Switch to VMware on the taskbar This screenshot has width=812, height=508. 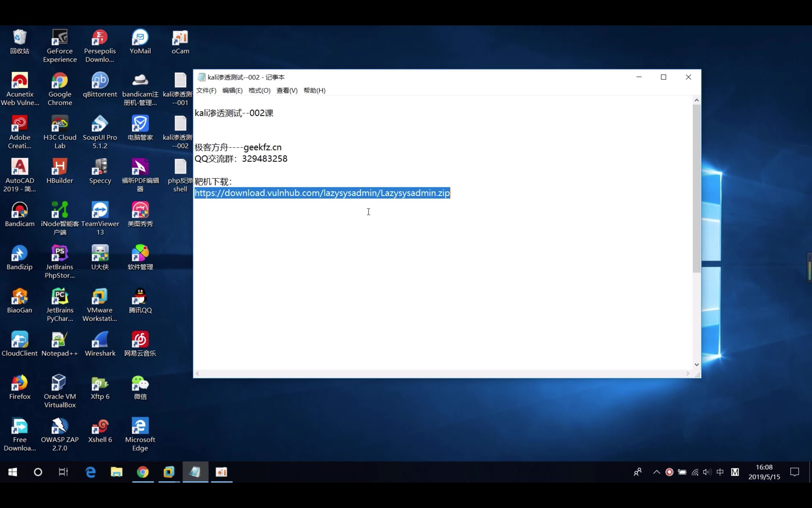tap(169, 472)
